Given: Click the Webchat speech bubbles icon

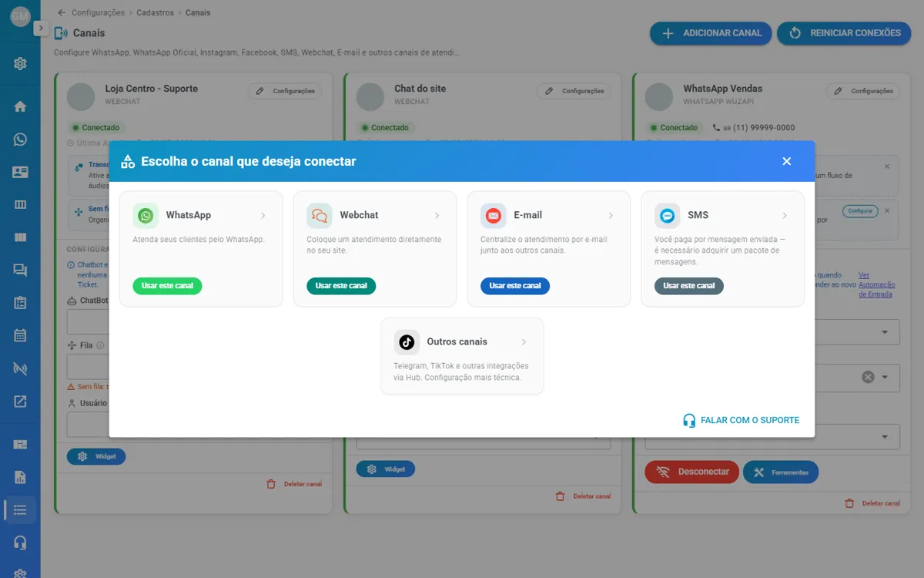Looking at the screenshot, I should (x=320, y=216).
